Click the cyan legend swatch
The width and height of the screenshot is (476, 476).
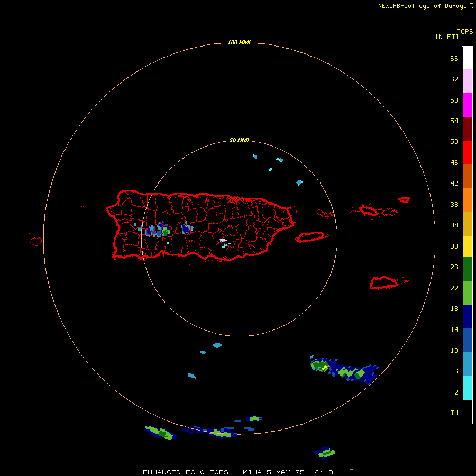[467, 388]
